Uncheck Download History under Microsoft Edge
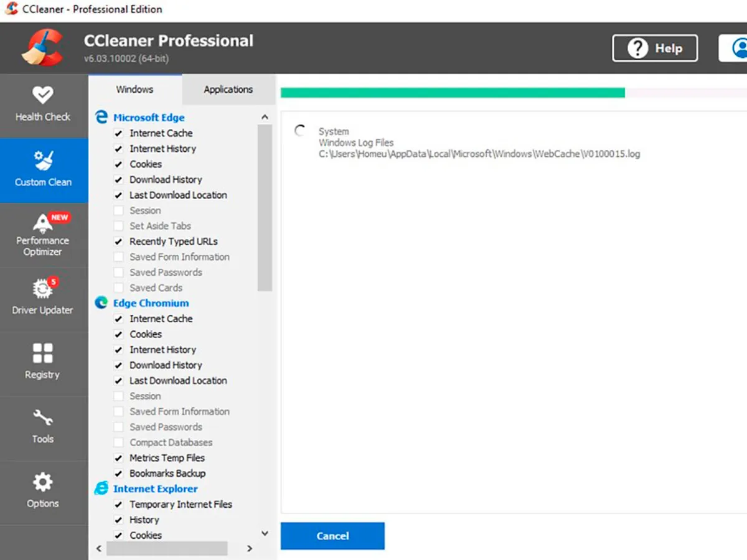Viewport: 747px width, 560px height. [118, 180]
